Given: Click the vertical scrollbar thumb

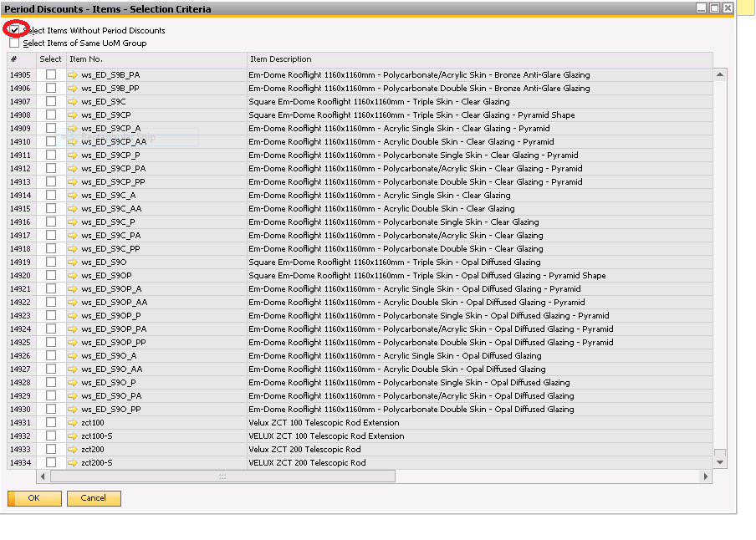Looking at the screenshot, I should pos(719,453).
